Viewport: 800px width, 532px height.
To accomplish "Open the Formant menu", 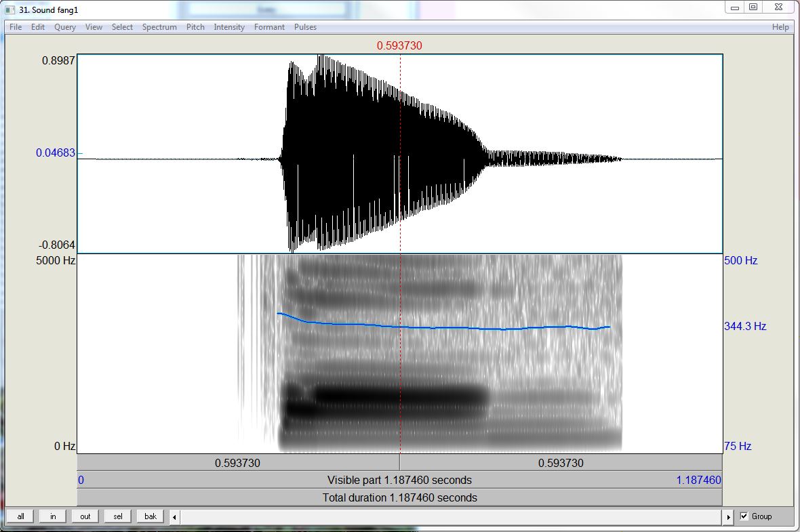I will pos(269,27).
